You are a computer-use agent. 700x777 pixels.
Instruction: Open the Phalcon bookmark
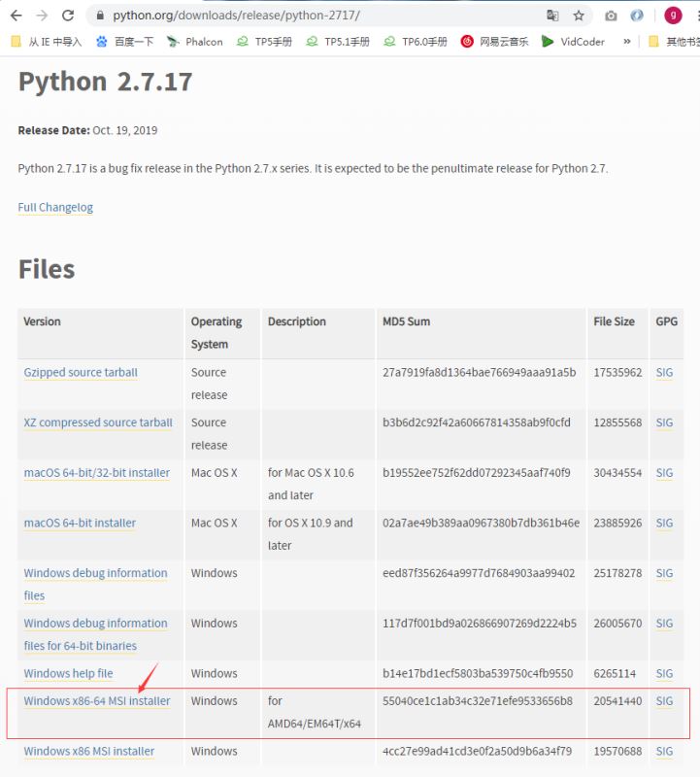pos(195,42)
